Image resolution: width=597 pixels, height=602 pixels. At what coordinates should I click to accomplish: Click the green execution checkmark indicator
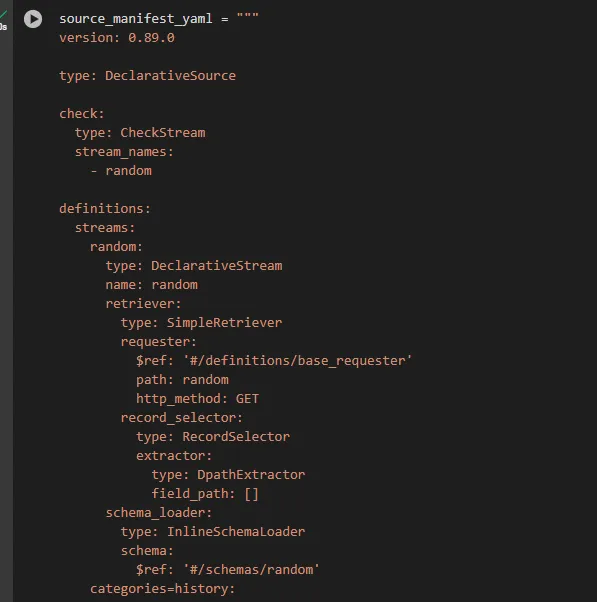(3, 15)
